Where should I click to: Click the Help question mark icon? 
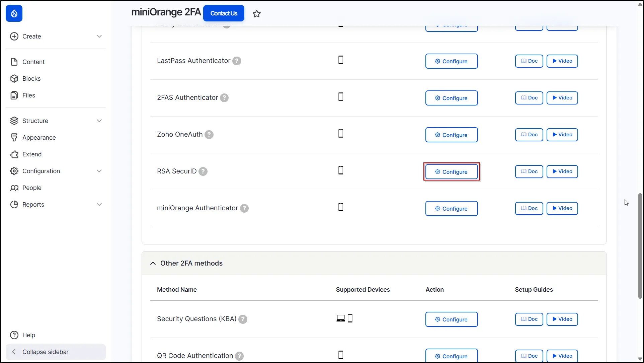[x=14, y=335]
